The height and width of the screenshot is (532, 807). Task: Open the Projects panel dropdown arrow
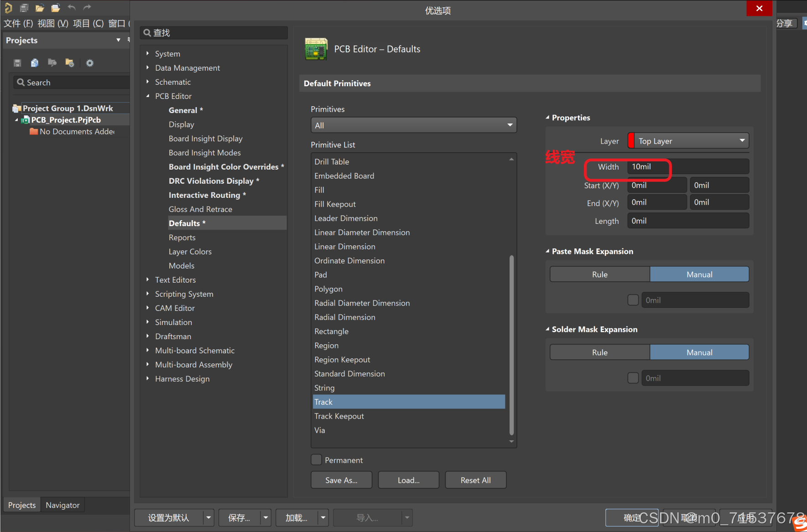119,40
